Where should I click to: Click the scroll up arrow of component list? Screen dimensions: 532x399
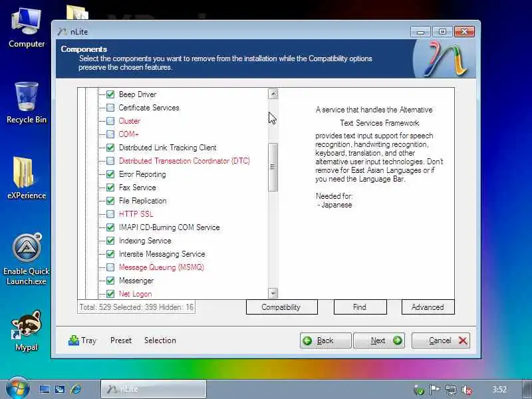pyautogui.click(x=273, y=94)
